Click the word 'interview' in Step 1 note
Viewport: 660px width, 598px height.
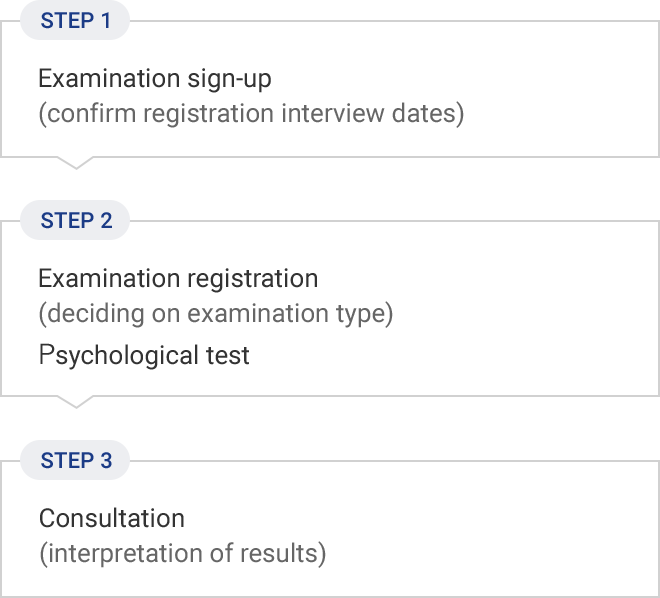[x=333, y=114]
